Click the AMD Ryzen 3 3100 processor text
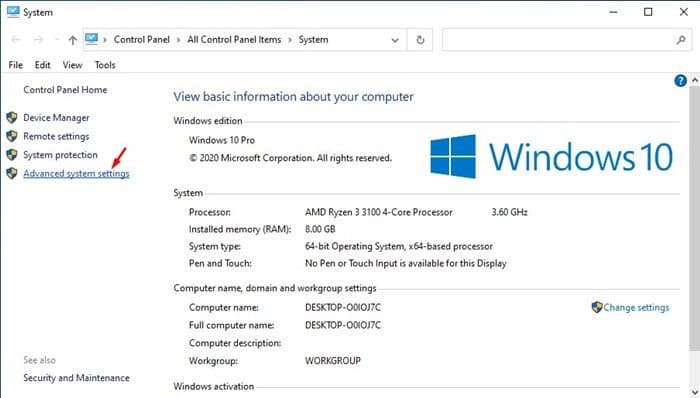The image size is (700, 398). pos(379,212)
